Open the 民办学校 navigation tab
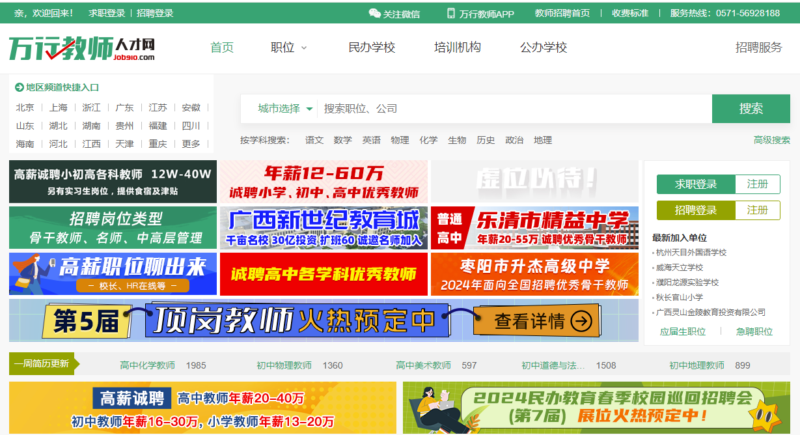800x435 pixels. [x=371, y=47]
